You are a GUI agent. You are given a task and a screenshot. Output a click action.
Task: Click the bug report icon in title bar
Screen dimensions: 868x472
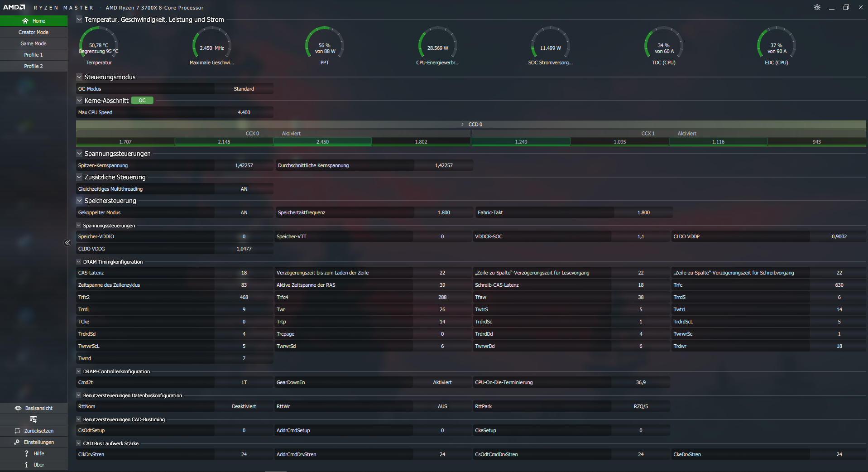coord(817,7)
